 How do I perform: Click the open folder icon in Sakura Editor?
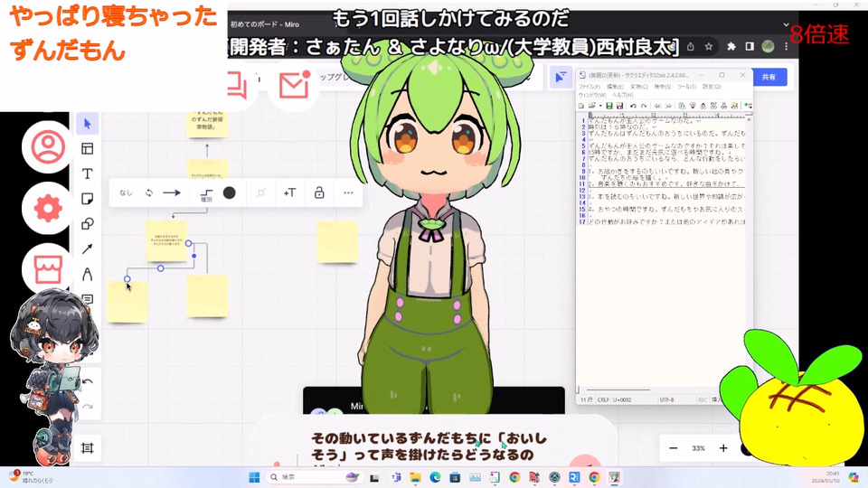tap(591, 106)
